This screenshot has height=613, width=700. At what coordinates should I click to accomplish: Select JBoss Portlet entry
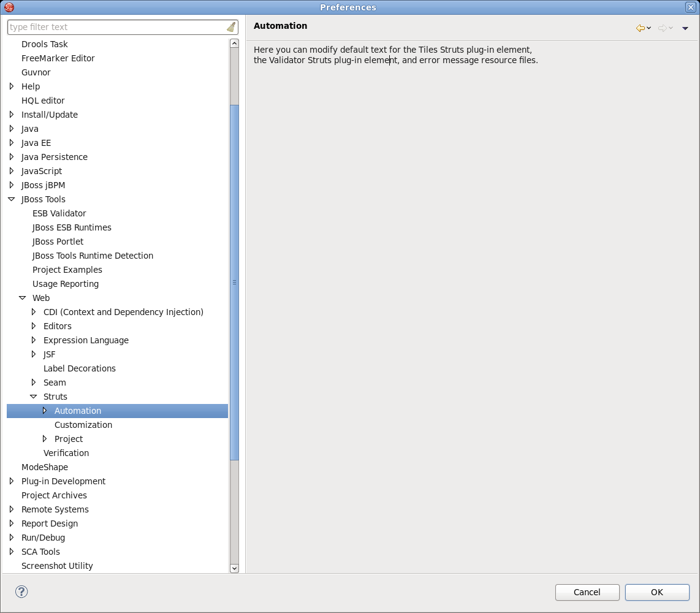[x=58, y=242]
